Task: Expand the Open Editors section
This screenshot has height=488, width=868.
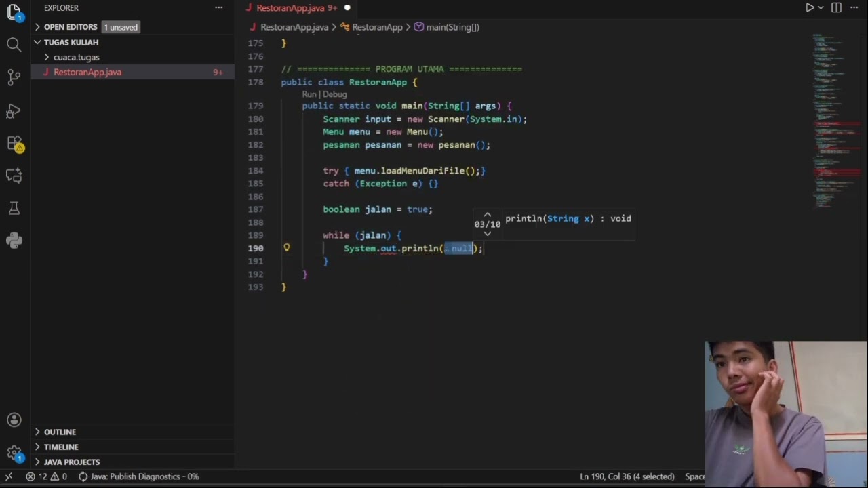Action: coord(70,27)
